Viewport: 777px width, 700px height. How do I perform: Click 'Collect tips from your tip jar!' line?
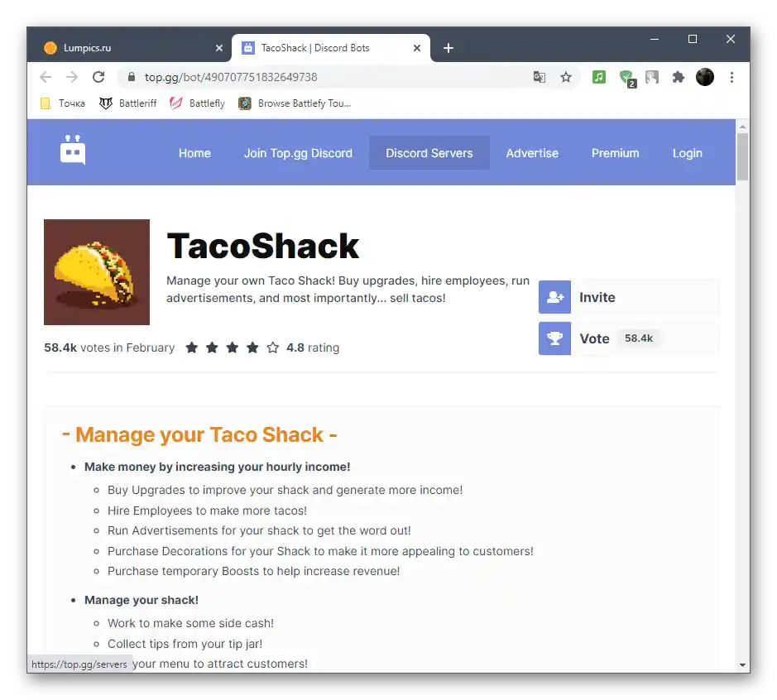click(185, 644)
